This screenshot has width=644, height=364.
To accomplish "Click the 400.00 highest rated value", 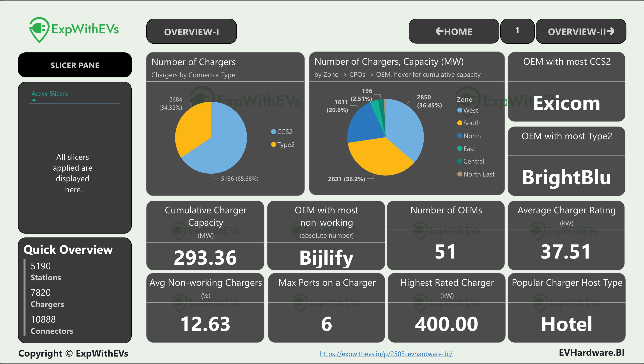I will tap(446, 324).
